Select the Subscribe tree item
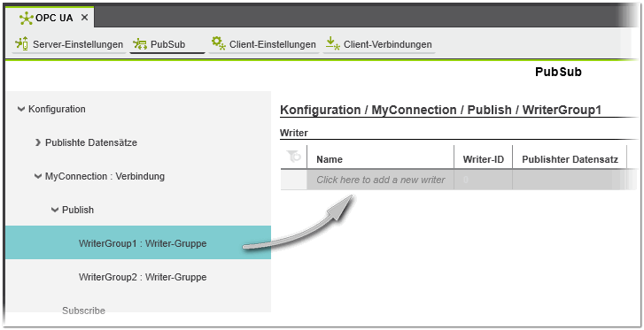This screenshot has height=330, width=644. point(83,311)
